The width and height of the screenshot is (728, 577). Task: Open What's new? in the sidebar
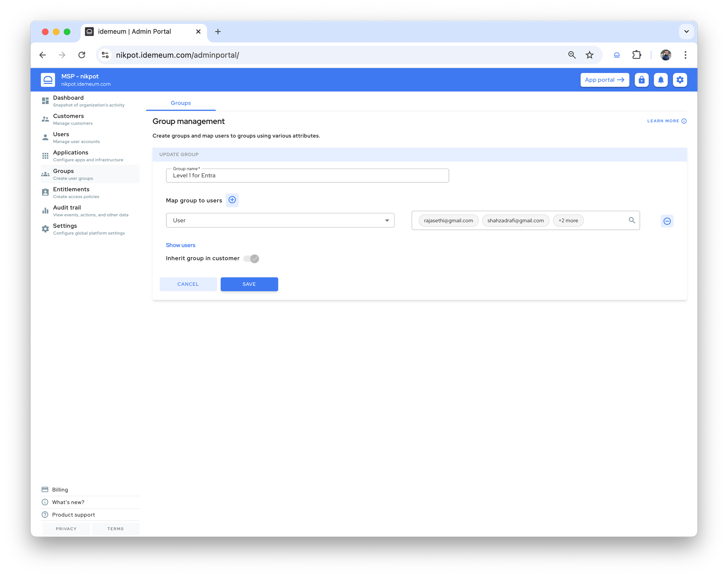[x=90, y=502]
